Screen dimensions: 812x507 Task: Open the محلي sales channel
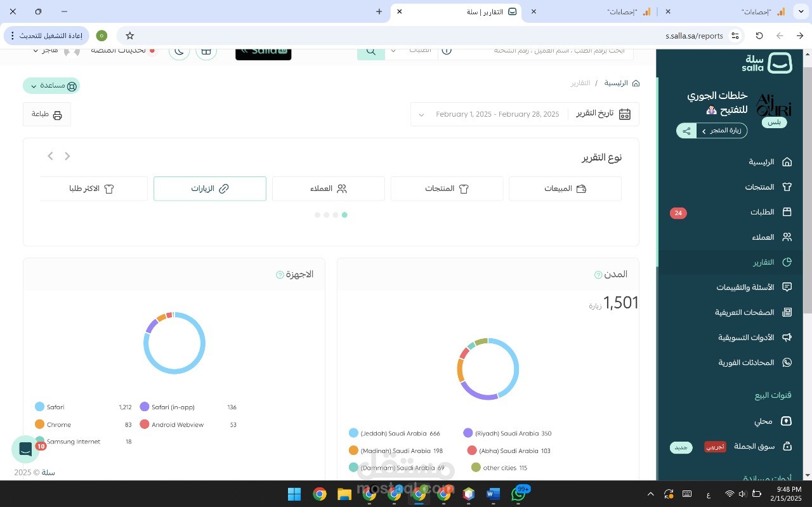(x=773, y=421)
